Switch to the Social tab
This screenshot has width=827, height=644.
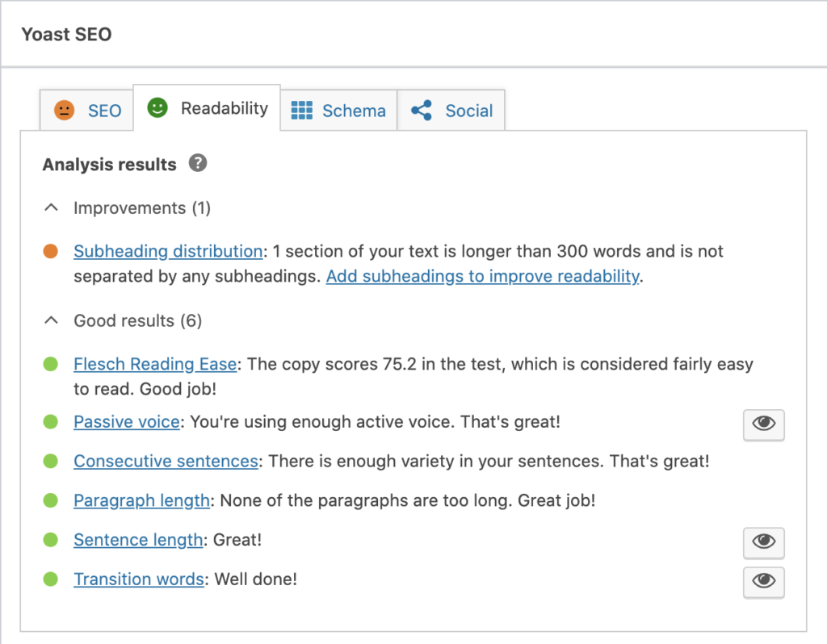tap(452, 111)
